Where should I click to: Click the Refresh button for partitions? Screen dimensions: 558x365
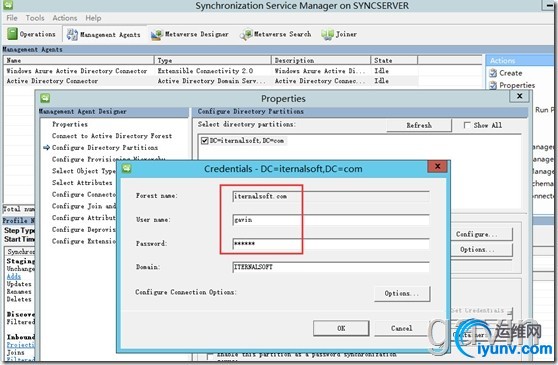click(419, 125)
